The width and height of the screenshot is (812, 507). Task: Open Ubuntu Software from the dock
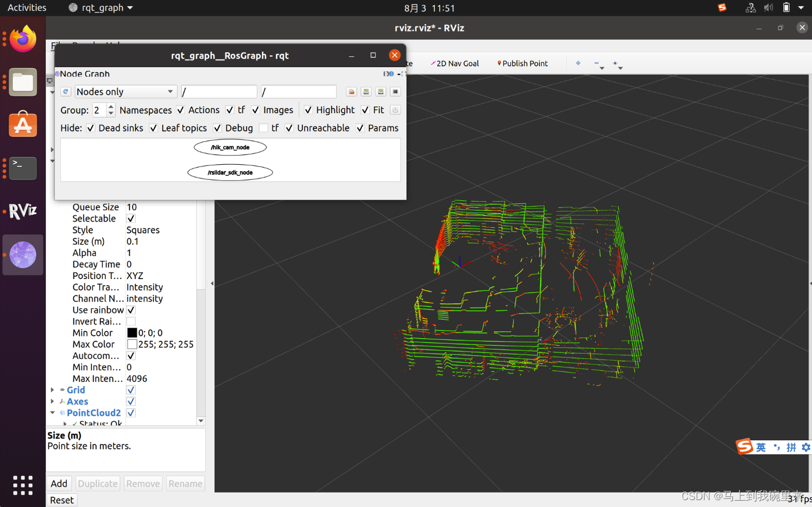(x=23, y=125)
